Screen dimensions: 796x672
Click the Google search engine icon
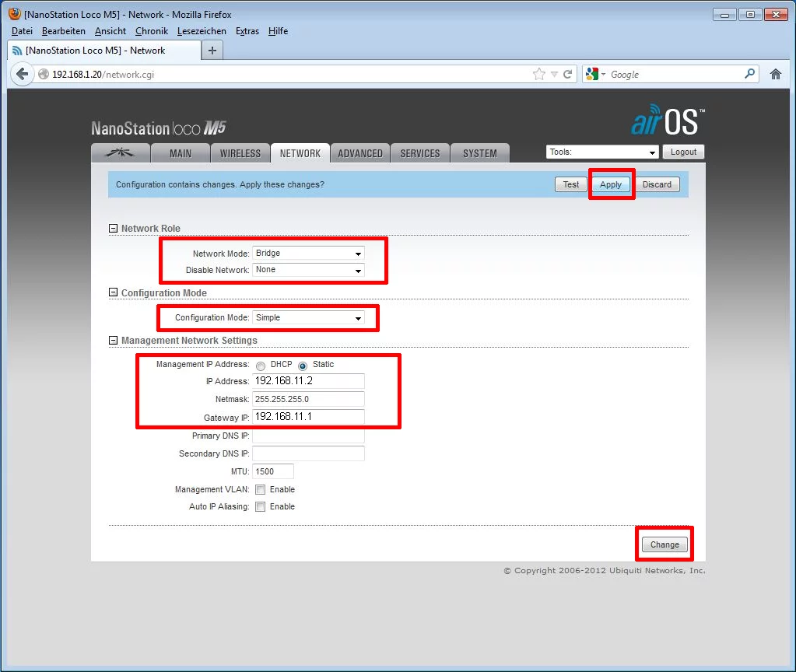[x=592, y=74]
